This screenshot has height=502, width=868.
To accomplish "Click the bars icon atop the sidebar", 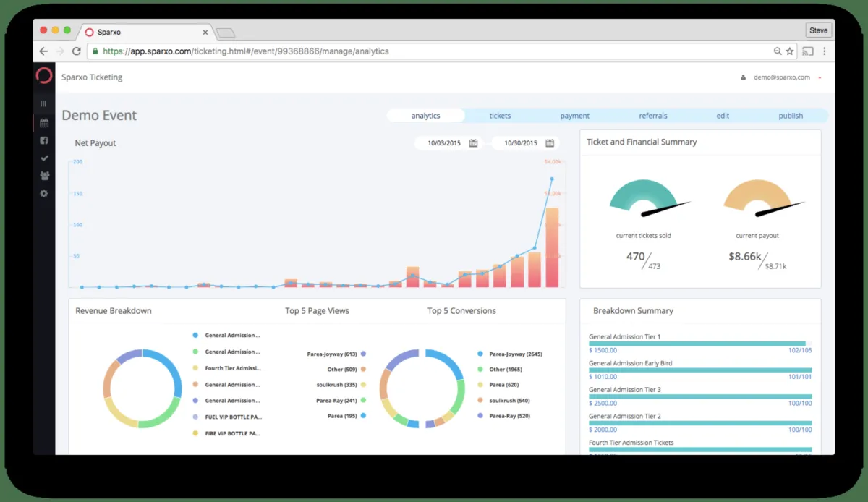I will pos(43,104).
